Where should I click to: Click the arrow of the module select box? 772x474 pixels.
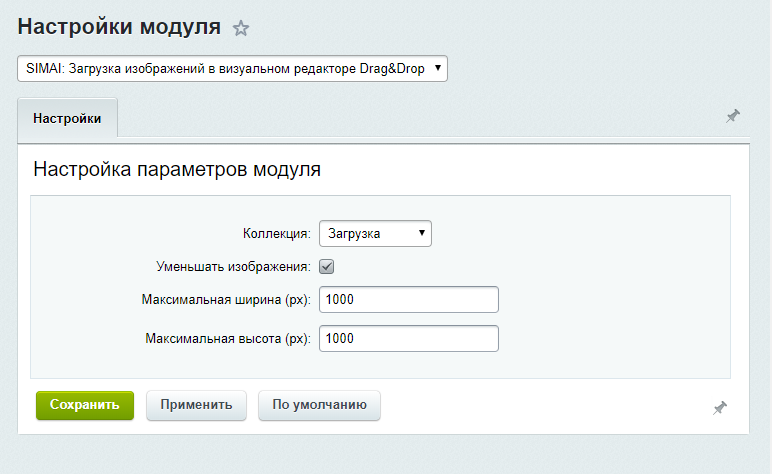(x=439, y=69)
